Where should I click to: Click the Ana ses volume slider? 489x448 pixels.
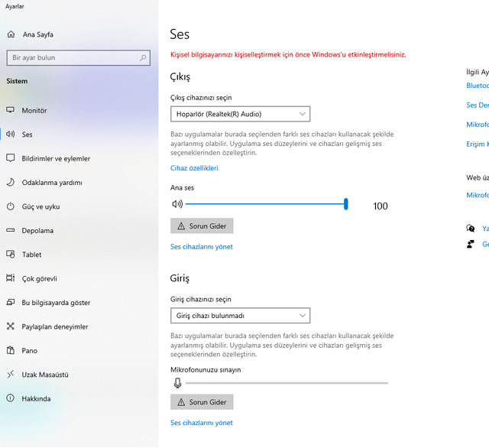(x=266, y=204)
